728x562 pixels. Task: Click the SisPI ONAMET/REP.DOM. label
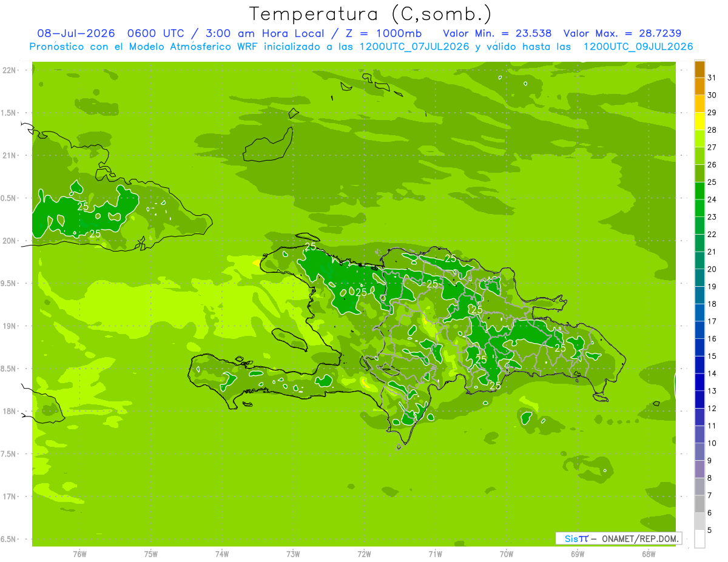(618, 538)
